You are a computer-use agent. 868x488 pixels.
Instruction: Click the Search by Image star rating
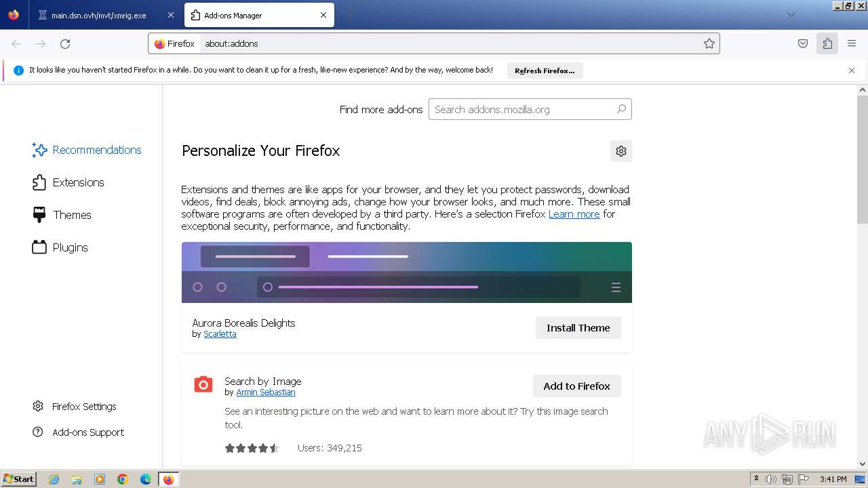(x=252, y=448)
